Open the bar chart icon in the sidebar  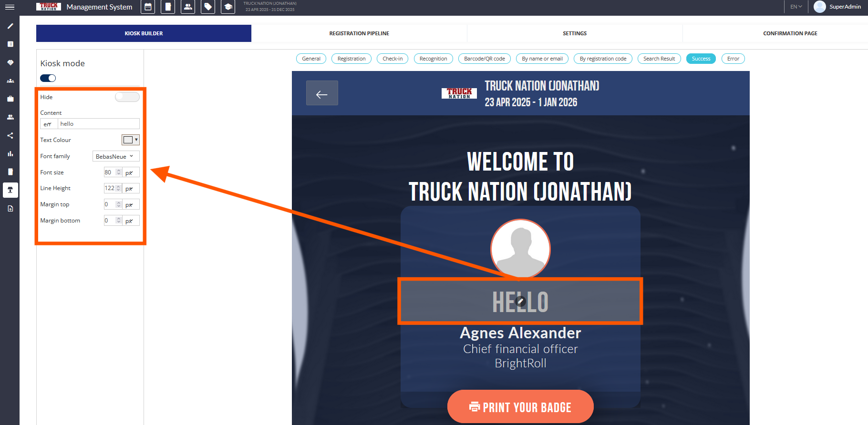click(10, 154)
